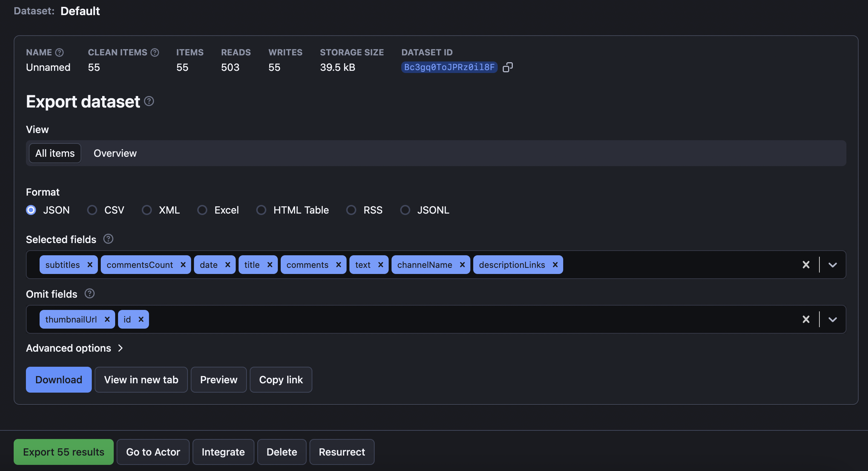Clear all selected fields with the X

click(806, 265)
